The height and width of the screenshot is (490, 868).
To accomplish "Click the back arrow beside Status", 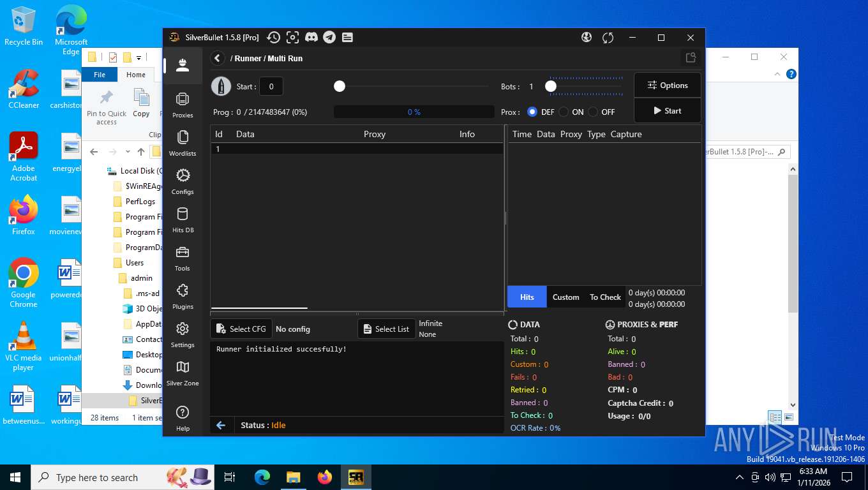I will click(x=221, y=425).
